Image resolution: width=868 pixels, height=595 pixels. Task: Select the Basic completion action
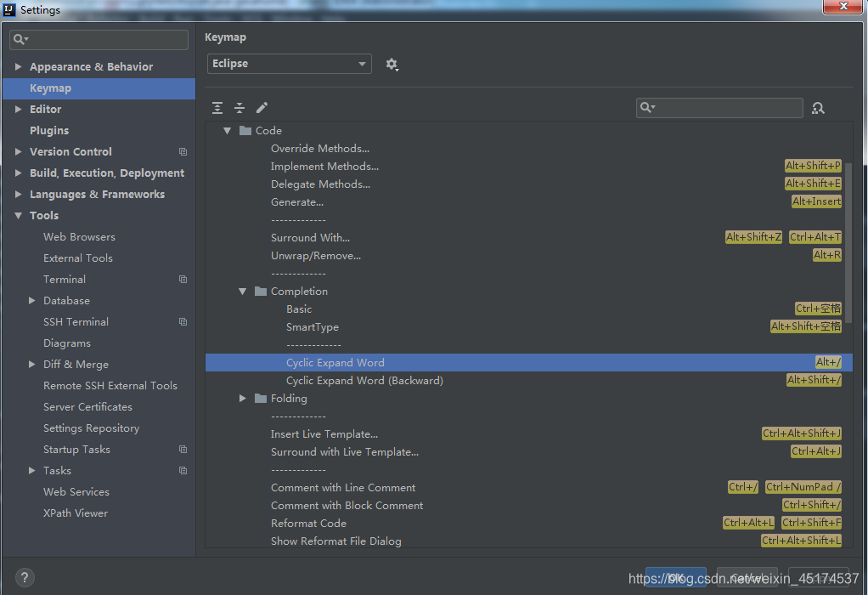(x=299, y=309)
